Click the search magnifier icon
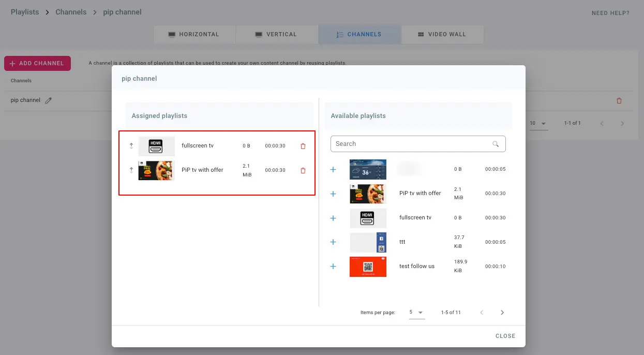This screenshot has width=644, height=355. pyautogui.click(x=496, y=144)
